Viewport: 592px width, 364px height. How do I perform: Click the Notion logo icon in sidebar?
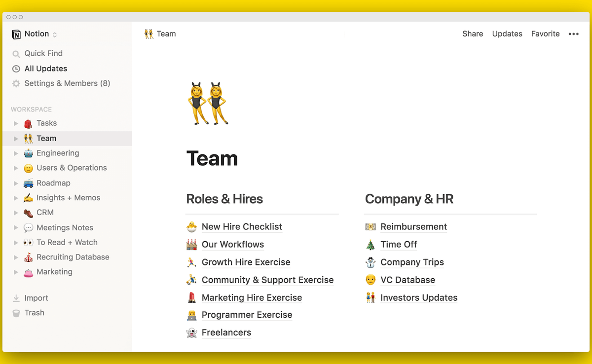tap(16, 34)
